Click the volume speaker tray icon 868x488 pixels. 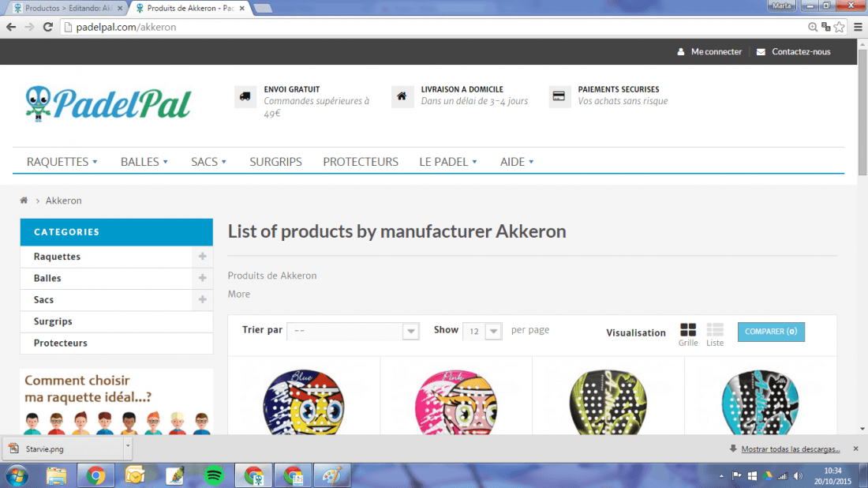(798, 476)
